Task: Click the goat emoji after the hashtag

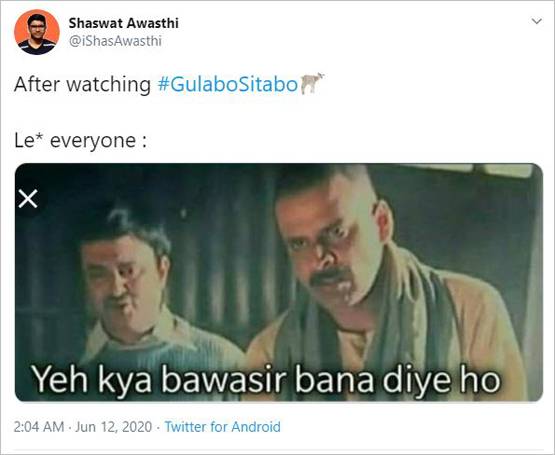Action: (x=312, y=84)
